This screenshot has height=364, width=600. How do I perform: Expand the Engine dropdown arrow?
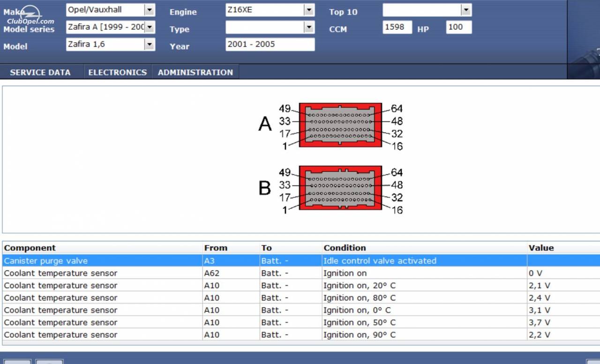point(309,10)
